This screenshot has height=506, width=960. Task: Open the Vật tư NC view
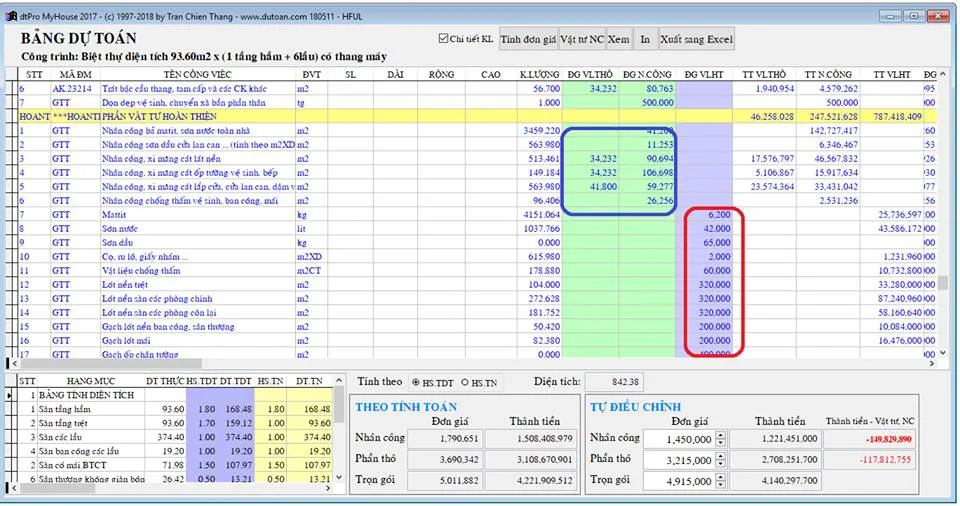[581, 39]
